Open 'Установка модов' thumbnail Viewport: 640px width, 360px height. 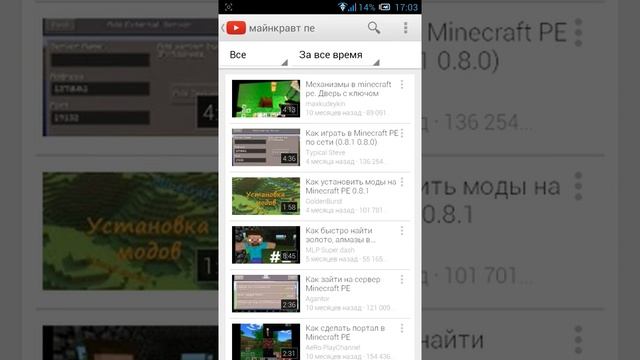tap(266, 196)
